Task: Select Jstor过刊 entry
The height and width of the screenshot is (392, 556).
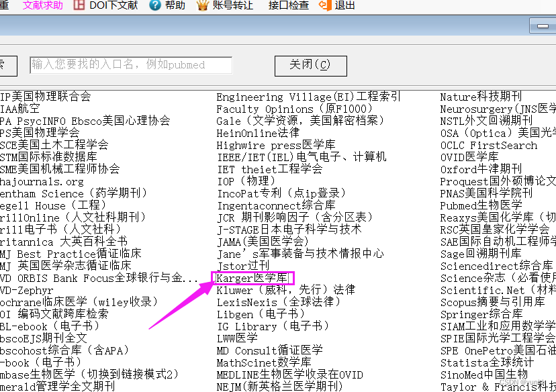Action: [x=243, y=265]
